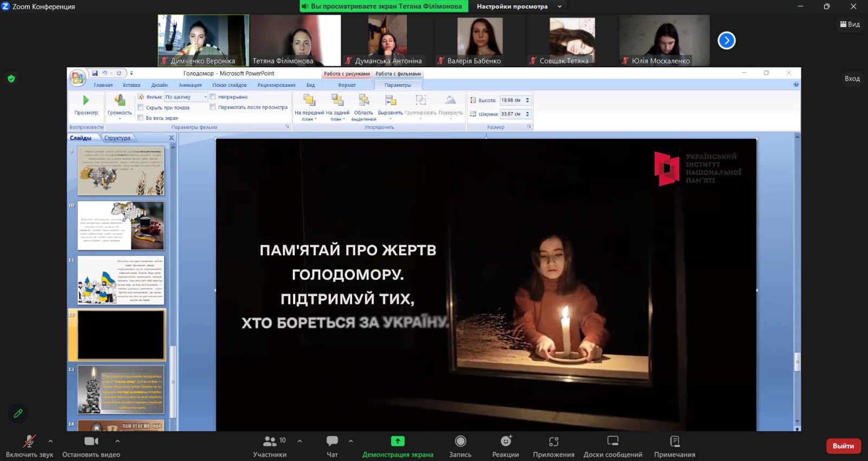Select slide 10 thumbnail
Image resolution: width=868 pixels, height=461 pixels.
tap(120, 226)
